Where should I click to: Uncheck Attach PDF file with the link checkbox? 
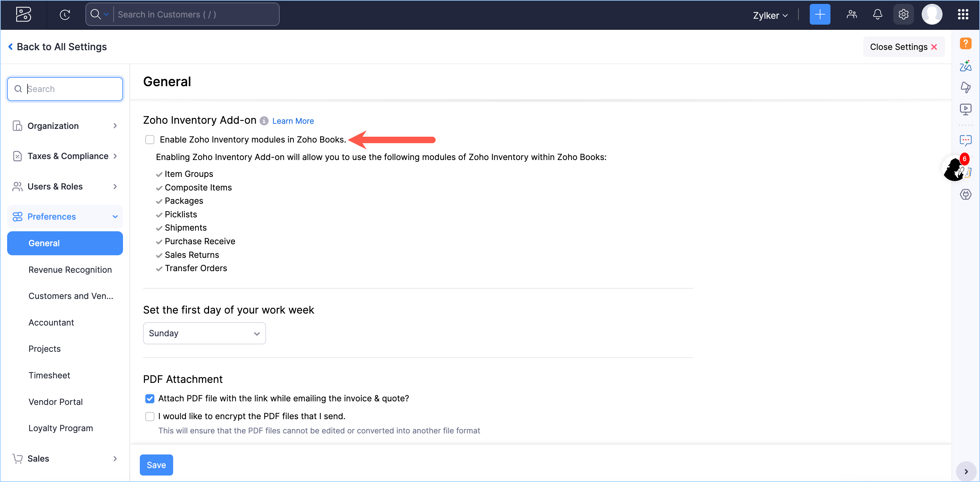click(150, 399)
